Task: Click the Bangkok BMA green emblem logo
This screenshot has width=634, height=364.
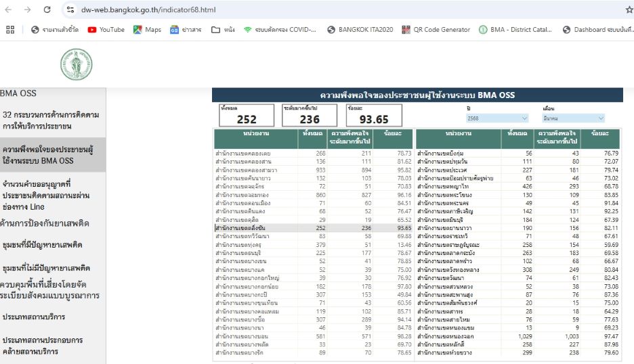Action: (x=77, y=64)
